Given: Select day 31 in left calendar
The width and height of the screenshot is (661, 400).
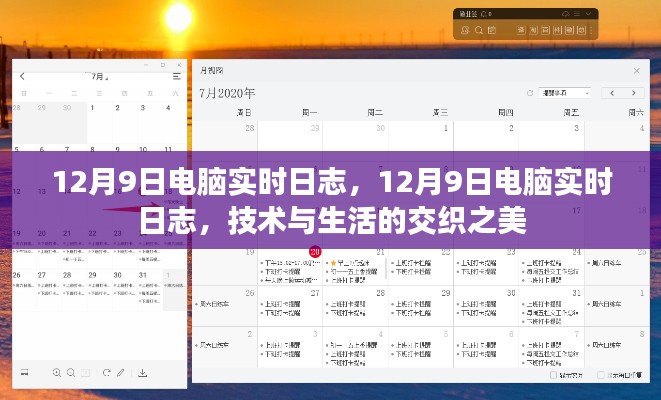Looking at the screenshot, I should coord(144,274).
